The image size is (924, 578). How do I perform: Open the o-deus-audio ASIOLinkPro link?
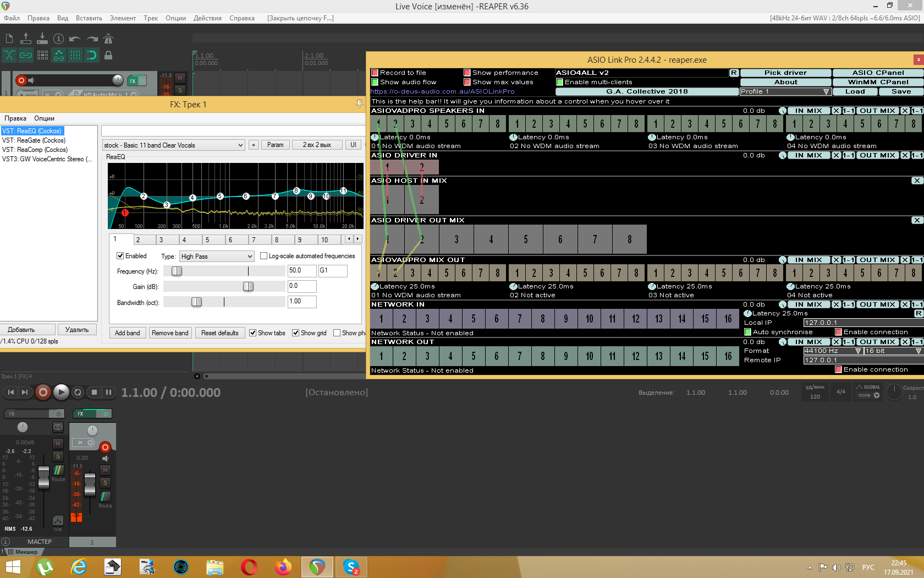coord(443,91)
